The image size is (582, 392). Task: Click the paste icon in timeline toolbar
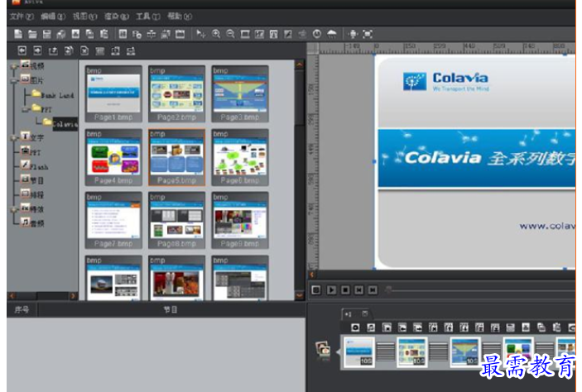point(557,327)
